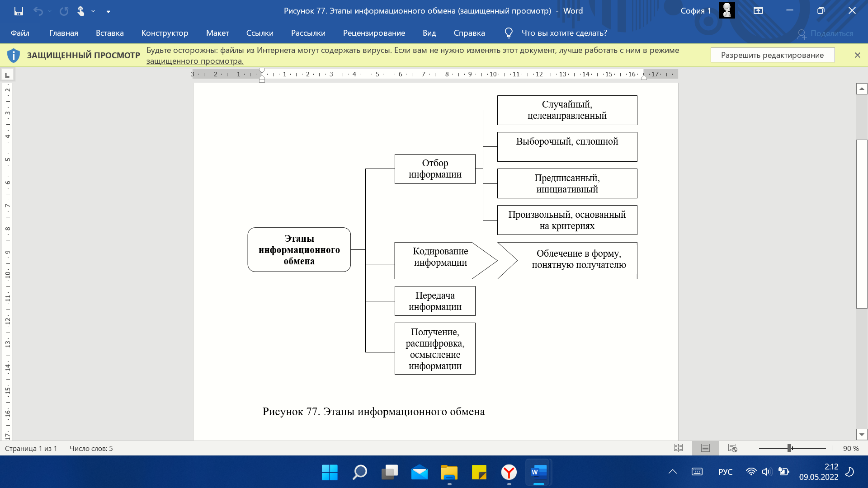This screenshot has height=488, width=868.
Task: Click 'Страница 1 из 1' in status bar
Action: tap(31, 448)
